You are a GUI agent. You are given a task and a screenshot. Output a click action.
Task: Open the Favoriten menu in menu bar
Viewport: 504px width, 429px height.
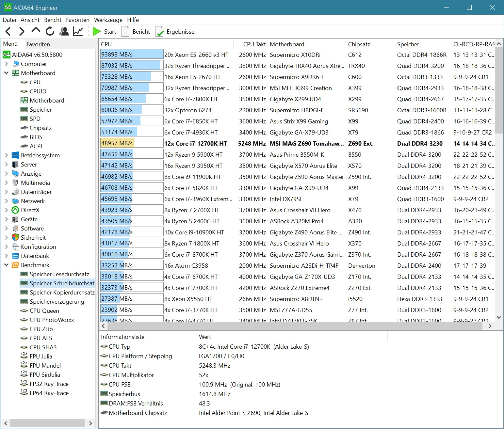tap(77, 20)
